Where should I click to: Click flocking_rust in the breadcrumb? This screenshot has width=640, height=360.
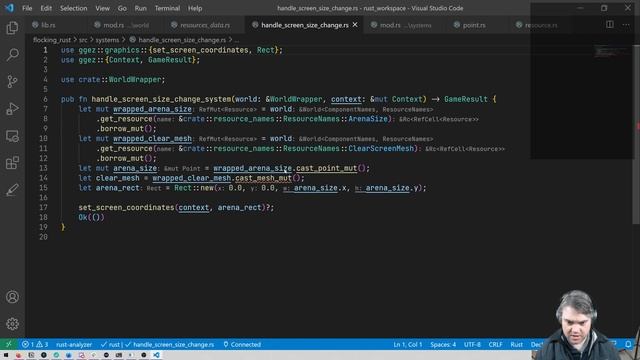pos(52,40)
